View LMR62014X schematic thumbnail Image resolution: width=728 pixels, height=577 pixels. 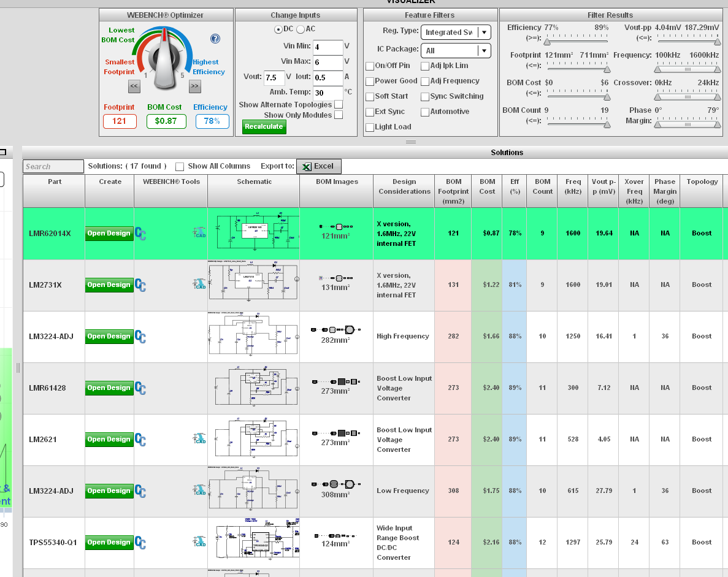(x=258, y=231)
